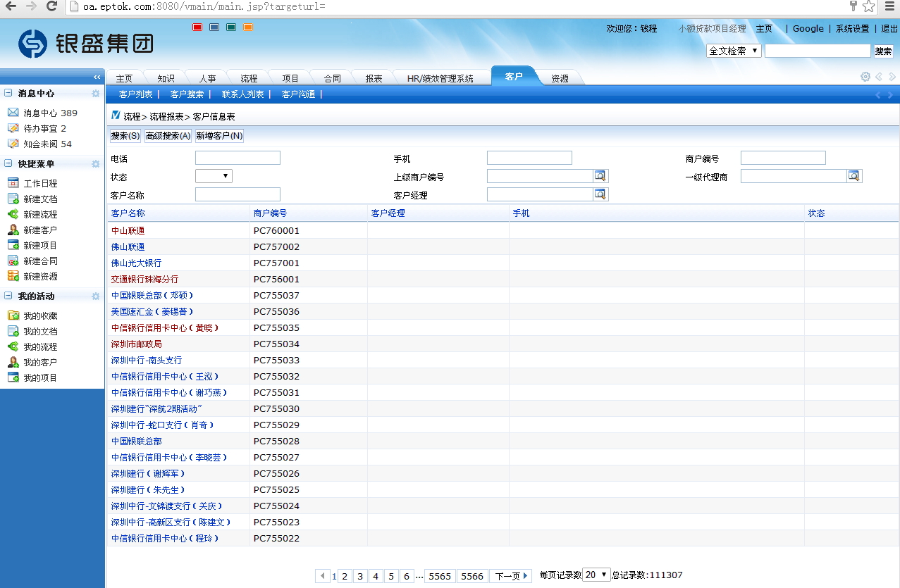Image resolution: width=900 pixels, height=588 pixels.
Task: Focus 电话 input field
Action: coord(238,158)
